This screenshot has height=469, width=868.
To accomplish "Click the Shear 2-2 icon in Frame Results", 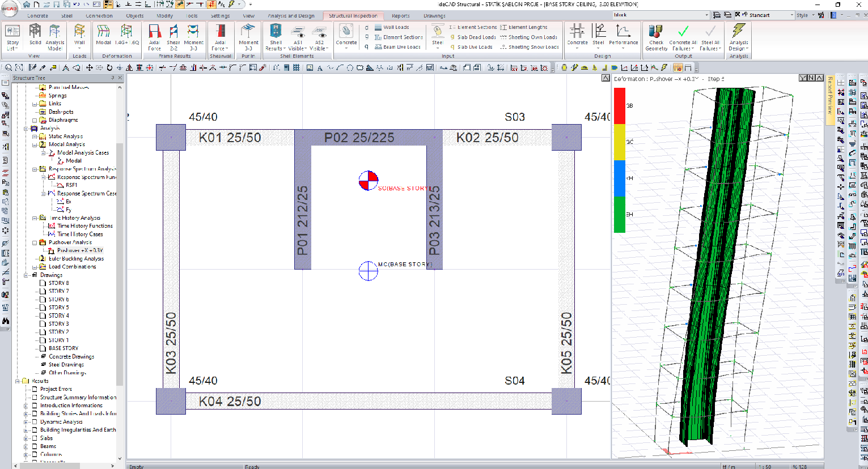I will [x=173, y=36].
